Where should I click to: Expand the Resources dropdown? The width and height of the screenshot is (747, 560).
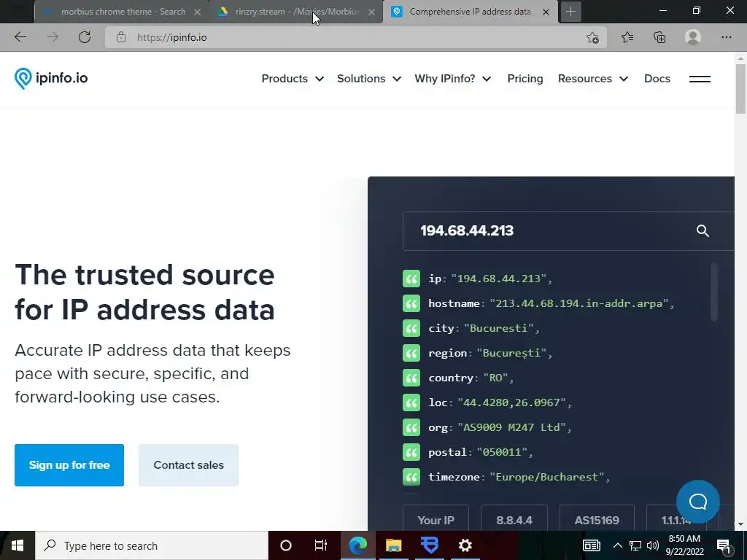click(x=593, y=79)
